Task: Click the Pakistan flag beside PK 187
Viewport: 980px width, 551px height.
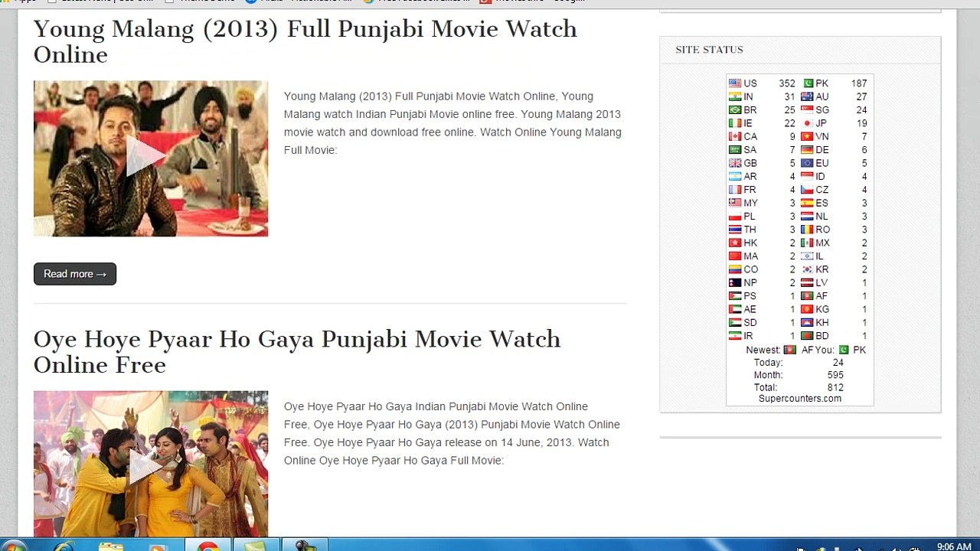Action: (807, 83)
